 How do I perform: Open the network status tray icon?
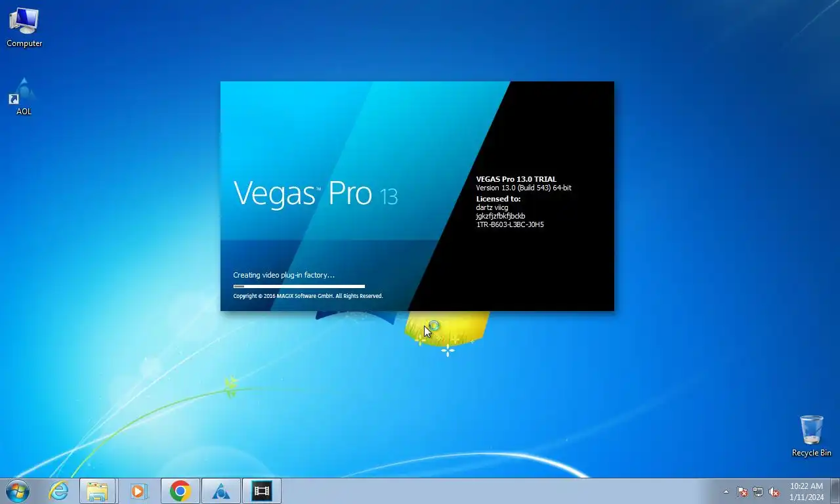[x=758, y=492]
